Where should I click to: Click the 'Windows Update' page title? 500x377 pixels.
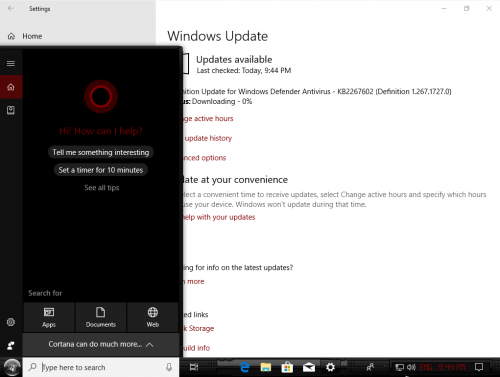(x=217, y=36)
